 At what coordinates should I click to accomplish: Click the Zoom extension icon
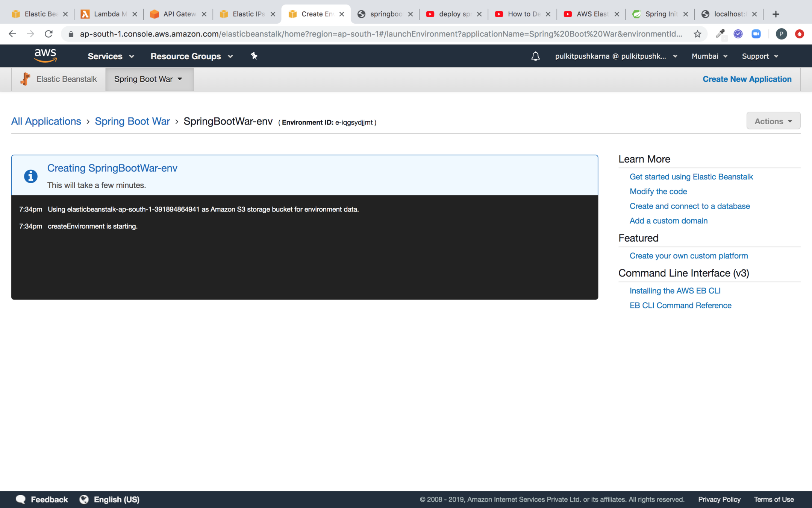pyautogui.click(x=756, y=34)
